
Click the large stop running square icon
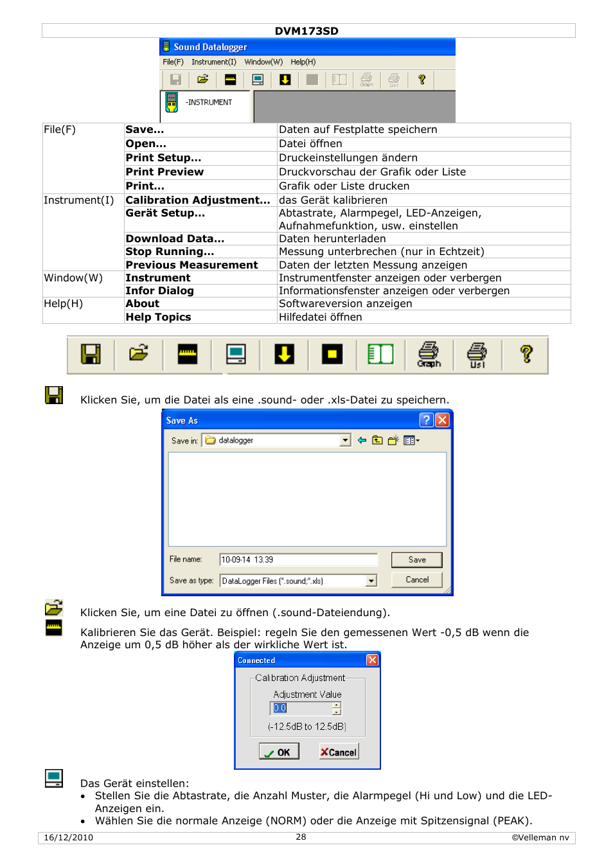(332, 354)
